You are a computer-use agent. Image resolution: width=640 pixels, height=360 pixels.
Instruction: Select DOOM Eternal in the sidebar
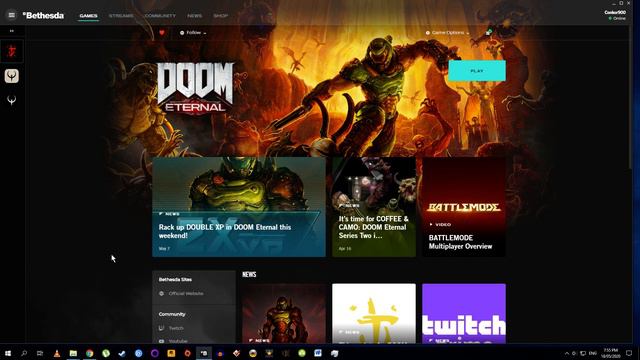[11, 51]
